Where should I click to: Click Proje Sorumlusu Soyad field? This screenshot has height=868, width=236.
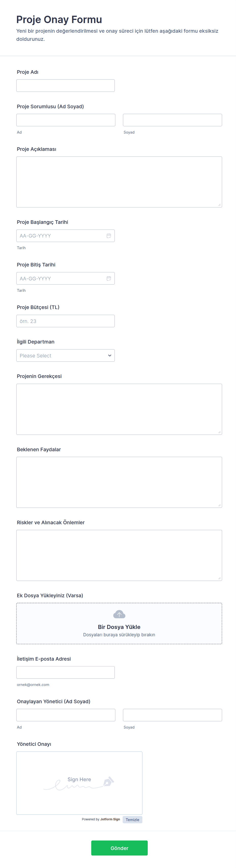[172, 120]
